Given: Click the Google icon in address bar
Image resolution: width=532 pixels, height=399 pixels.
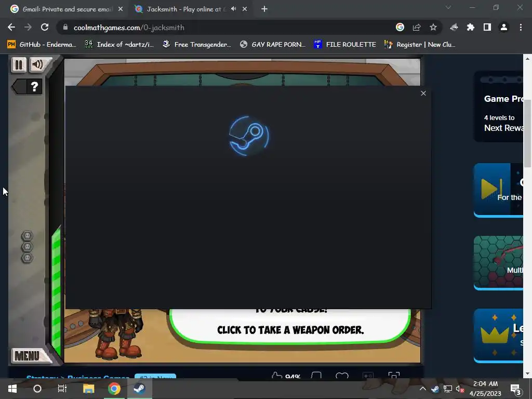Looking at the screenshot, I should [x=400, y=27].
